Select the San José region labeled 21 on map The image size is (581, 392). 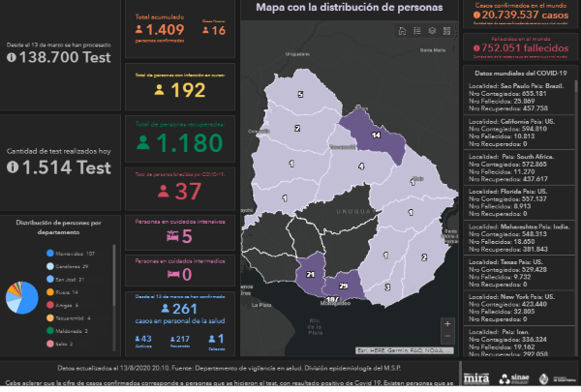pyautogui.click(x=310, y=274)
